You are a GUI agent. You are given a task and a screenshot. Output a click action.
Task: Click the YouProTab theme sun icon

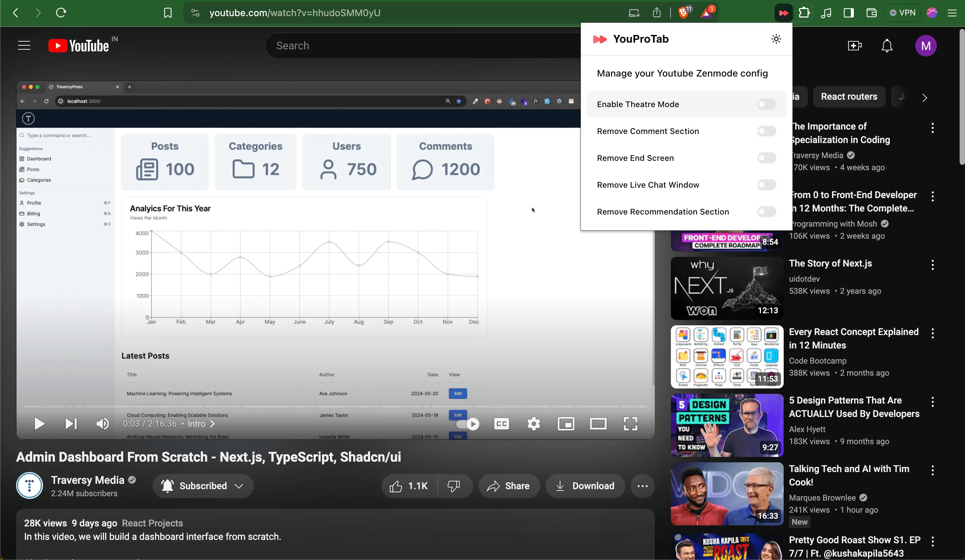(x=776, y=39)
